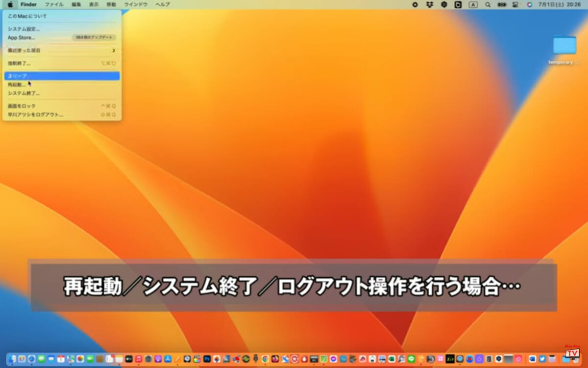Select スリープ in Apple menu
The height and width of the screenshot is (368, 588).
point(62,76)
